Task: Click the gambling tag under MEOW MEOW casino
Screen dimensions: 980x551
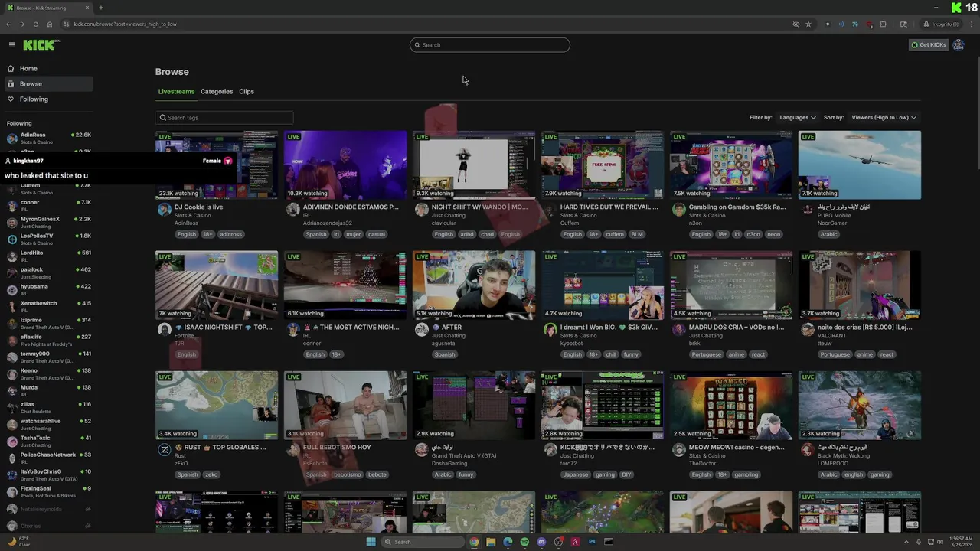Action: [746, 475]
